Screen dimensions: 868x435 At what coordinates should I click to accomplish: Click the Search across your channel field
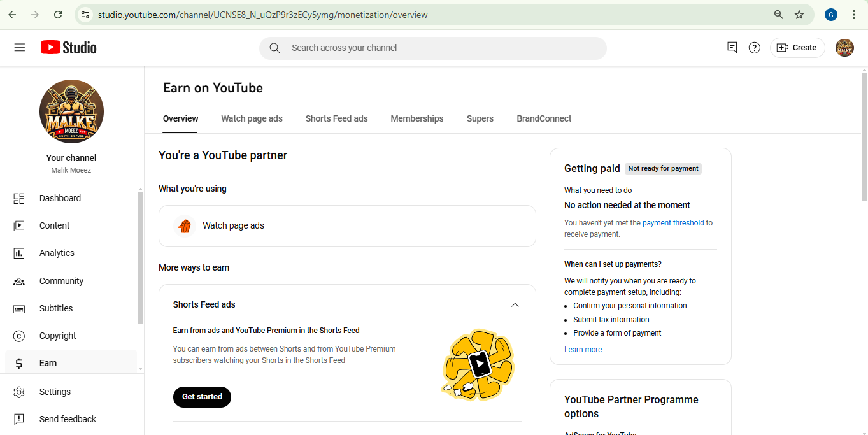pos(433,48)
